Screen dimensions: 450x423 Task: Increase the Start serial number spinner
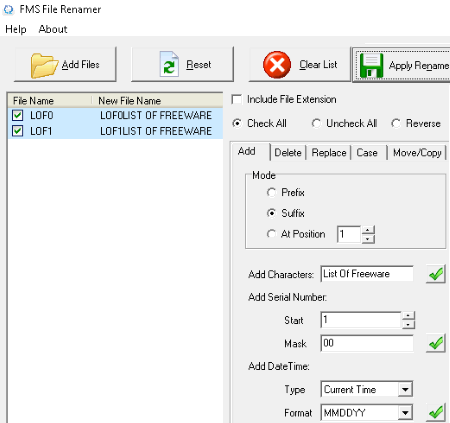[x=408, y=315]
